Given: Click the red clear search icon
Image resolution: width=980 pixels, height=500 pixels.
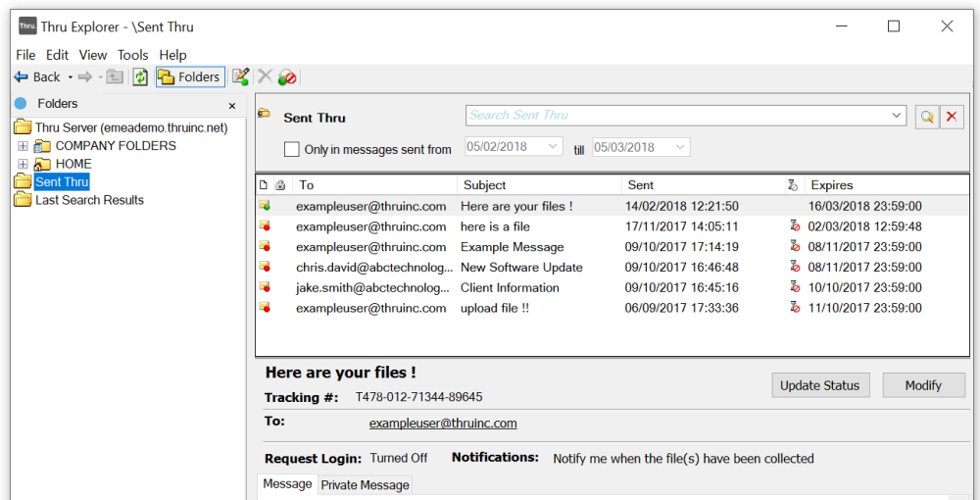Looking at the screenshot, I should pyautogui.click(x=952, y=117).
